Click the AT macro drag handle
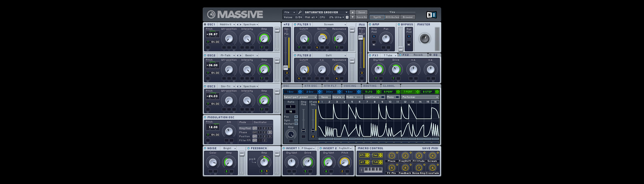The height and width of the screenshot is (184, 644). [x=367, y=162]
